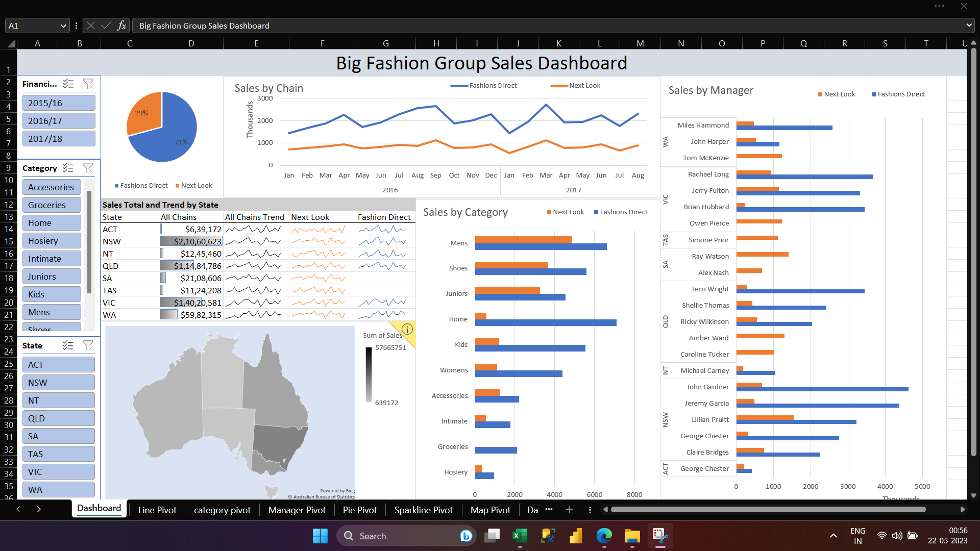Click the Sum of Sales gradient legend
The height and width of the screenshot is (551, 980).
pos(369,375)
